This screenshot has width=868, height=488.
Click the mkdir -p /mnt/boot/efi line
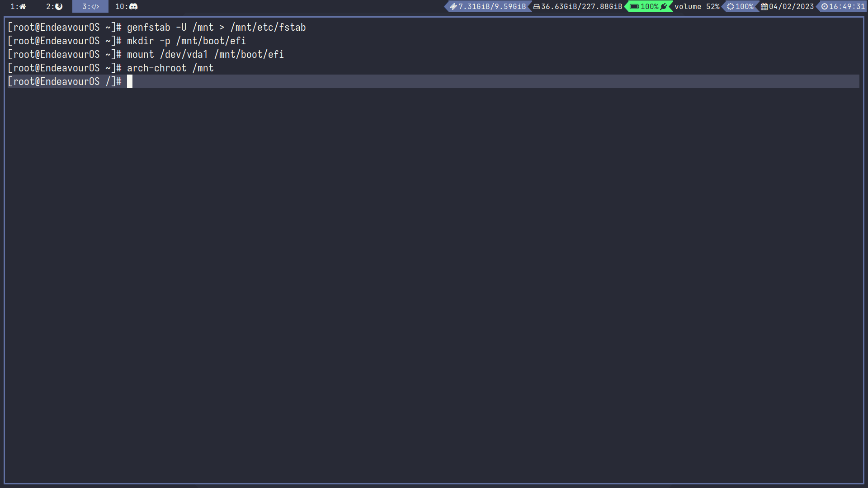[186, 41]
